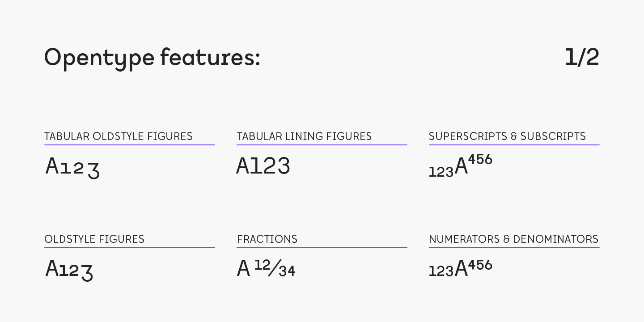Select the Fractions label
Viewport: 644px width, 322px height.
point(267,239)
